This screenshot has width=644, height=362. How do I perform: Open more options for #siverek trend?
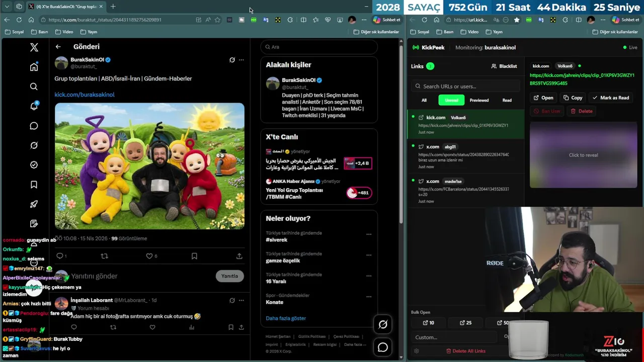369,234
